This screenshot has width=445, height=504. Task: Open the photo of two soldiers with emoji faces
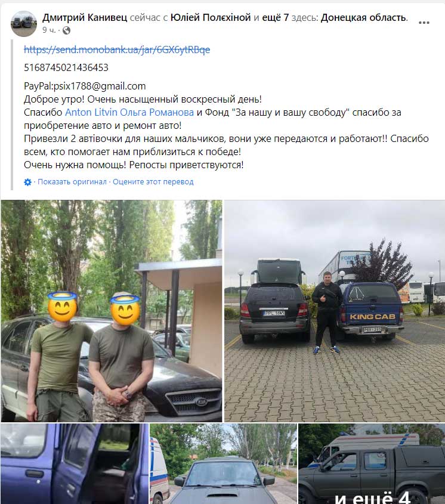click(x=112, y=311)
